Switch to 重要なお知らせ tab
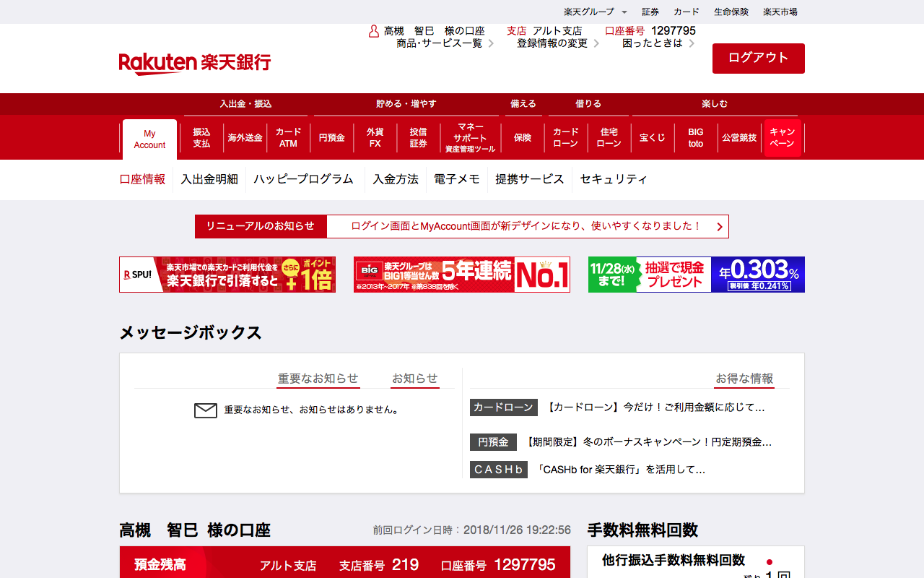Viewport: 924px width, 578px height. point(318,379)
